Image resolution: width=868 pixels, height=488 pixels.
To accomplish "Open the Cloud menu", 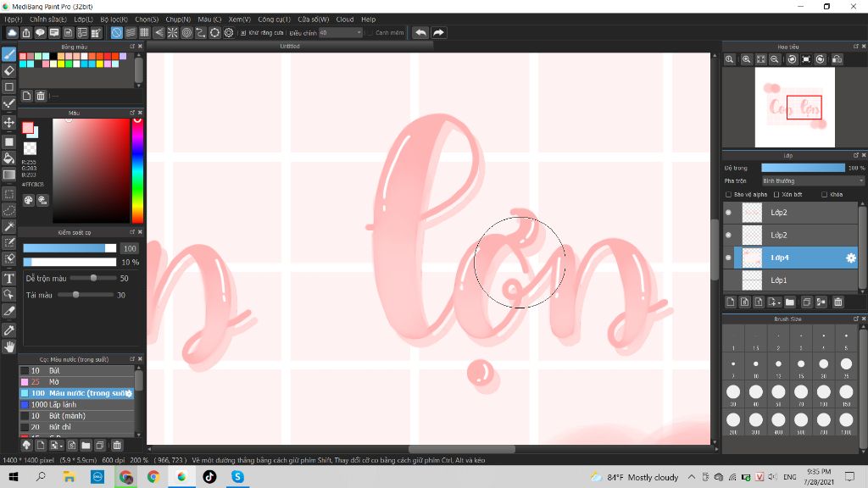I will point(345,19).
